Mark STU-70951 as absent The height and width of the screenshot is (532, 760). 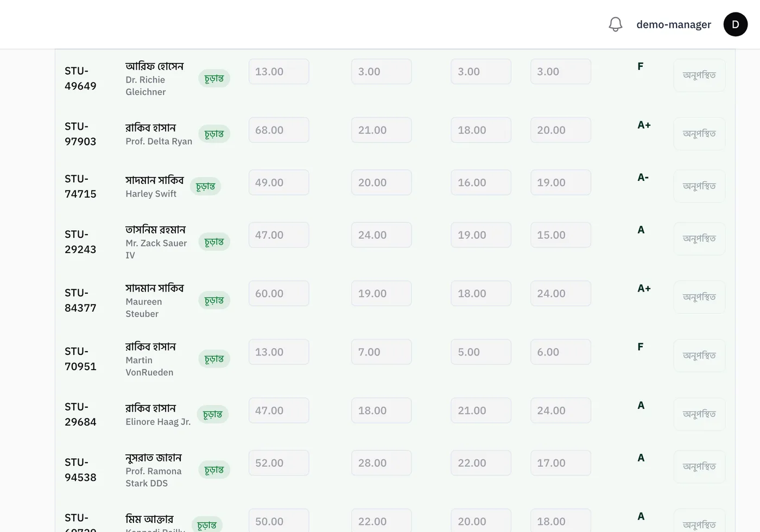pyautogui.click(x=699, y=356)
